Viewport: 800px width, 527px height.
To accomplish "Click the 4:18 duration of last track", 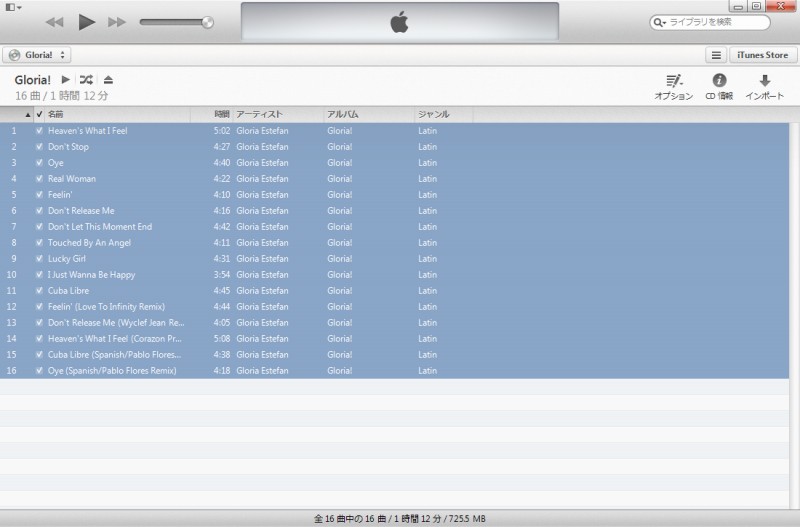I will pyautogui.click(x=222, y=370).
